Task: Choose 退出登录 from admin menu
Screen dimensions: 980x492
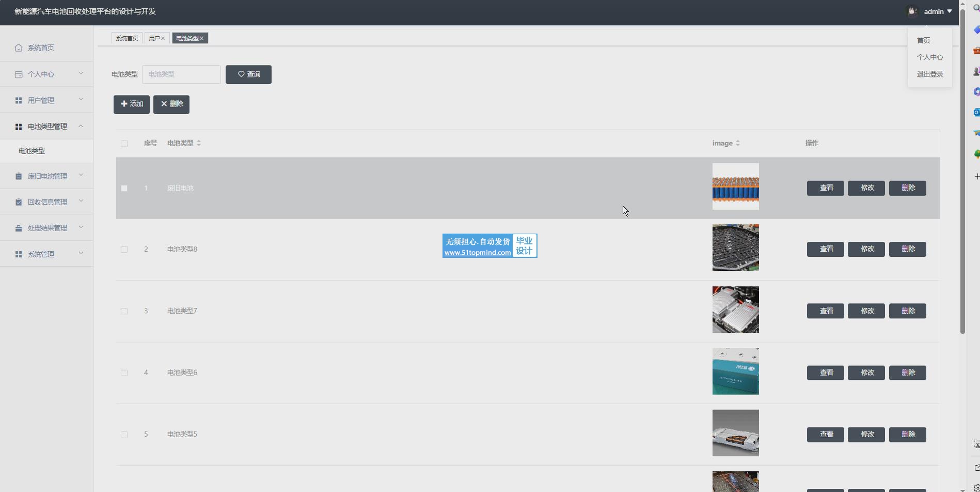Action: (929, 74)
